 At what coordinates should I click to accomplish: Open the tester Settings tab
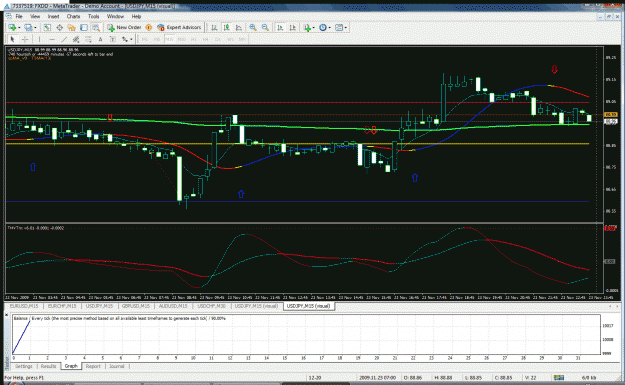coord(24,366)
